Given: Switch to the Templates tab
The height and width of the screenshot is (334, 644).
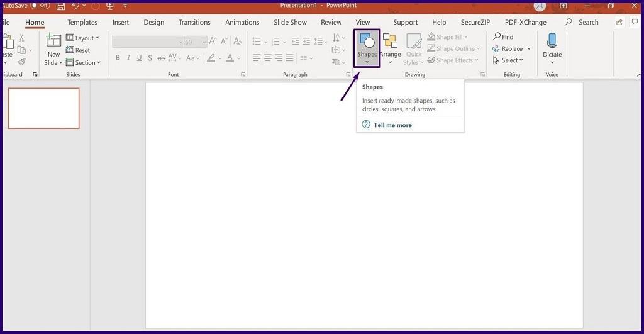Looking at the screenshot, I should click(x=82, y=22).
